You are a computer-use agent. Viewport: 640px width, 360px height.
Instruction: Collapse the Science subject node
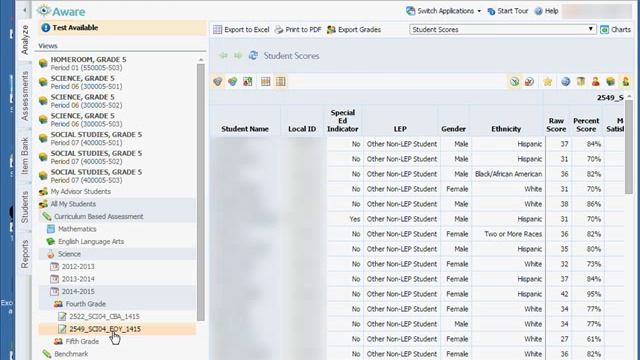point(69,254)
